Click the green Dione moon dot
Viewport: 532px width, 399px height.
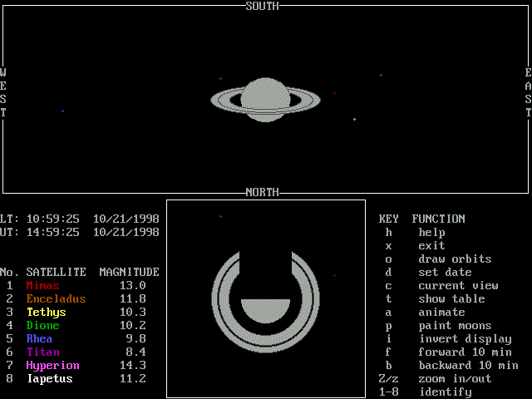point(381,76)
